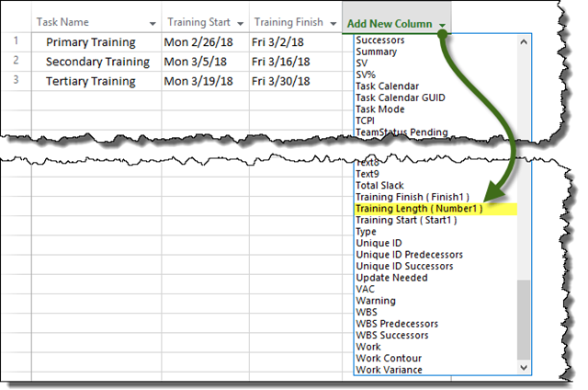588x390 pixels.
Task: Click the scroll down arrow in field list
Action: coord(524,368)
